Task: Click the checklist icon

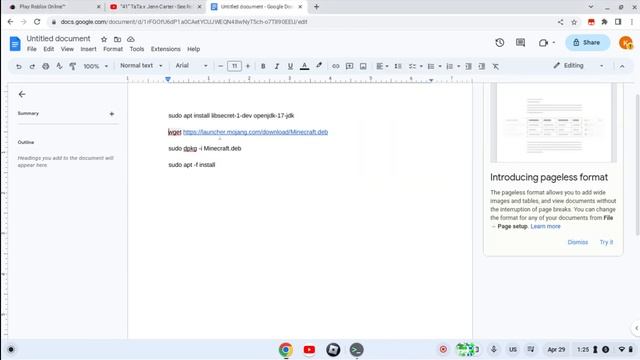Action: tap(412, 66)
